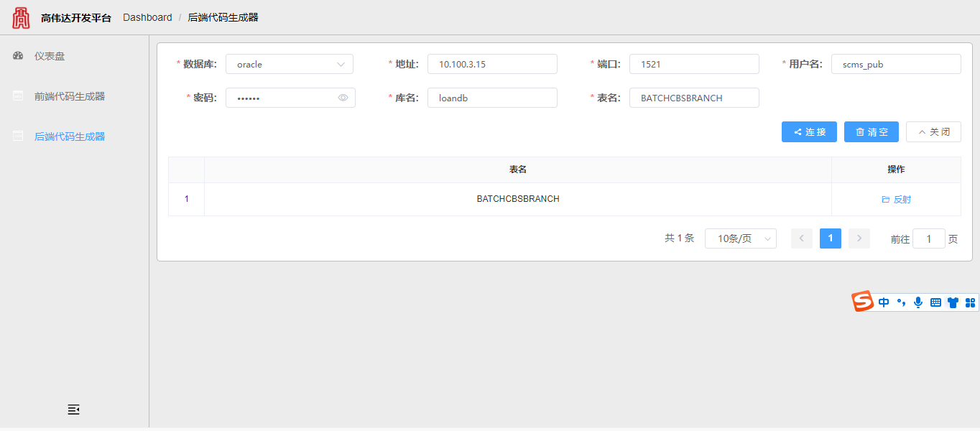Image resolution: width=980 pixels, height=431 pixels.
Task: Collapse the sidebar with the hamburger icon
Action: tap(73, 409)
